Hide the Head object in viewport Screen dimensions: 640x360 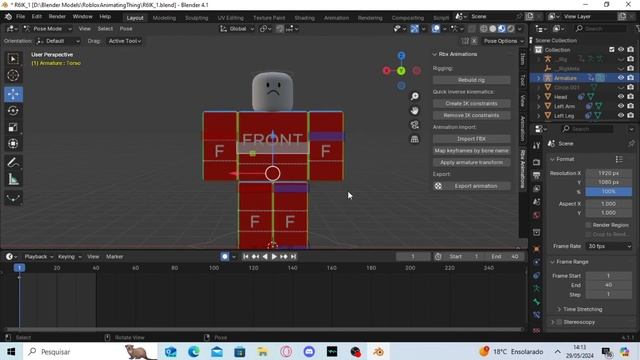coord(621,97)
